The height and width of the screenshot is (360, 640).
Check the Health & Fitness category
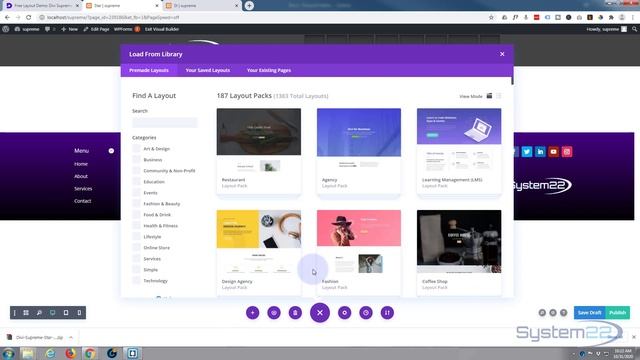(136, 226)
